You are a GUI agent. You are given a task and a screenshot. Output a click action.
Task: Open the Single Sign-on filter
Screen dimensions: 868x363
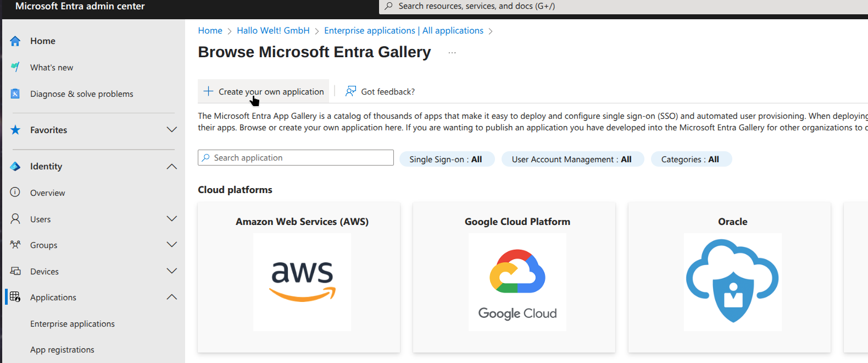point(446,159)
